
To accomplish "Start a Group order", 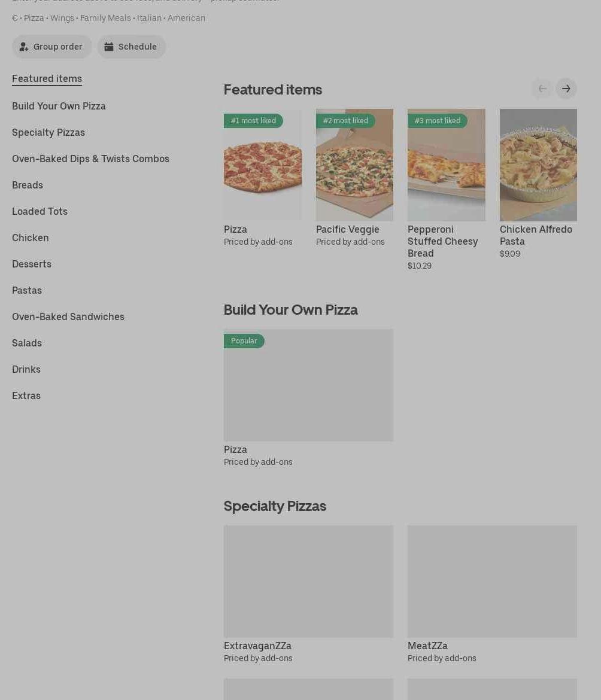I will pyautogui.click(x=52, y=47).
